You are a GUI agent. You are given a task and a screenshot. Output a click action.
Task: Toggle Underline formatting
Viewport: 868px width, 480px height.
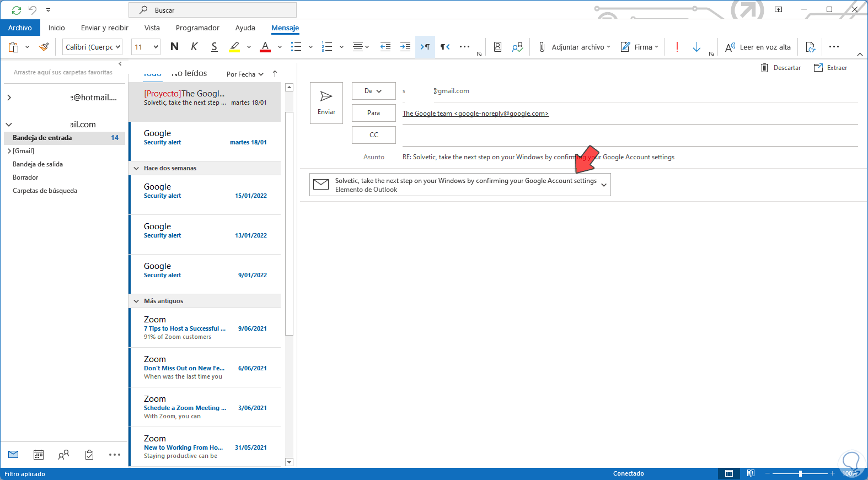[x=214, y=47]
